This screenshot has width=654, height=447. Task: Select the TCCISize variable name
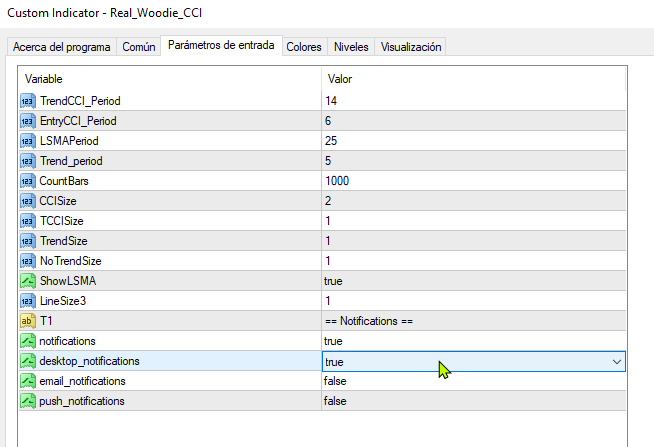point(62,221)
